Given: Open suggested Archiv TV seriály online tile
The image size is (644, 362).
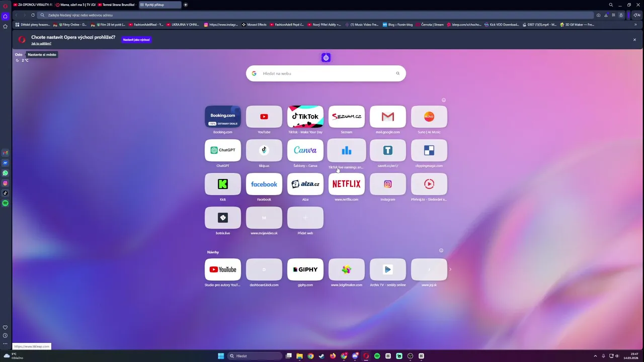Looking at the screenshot, I should [x=387, y=269].
